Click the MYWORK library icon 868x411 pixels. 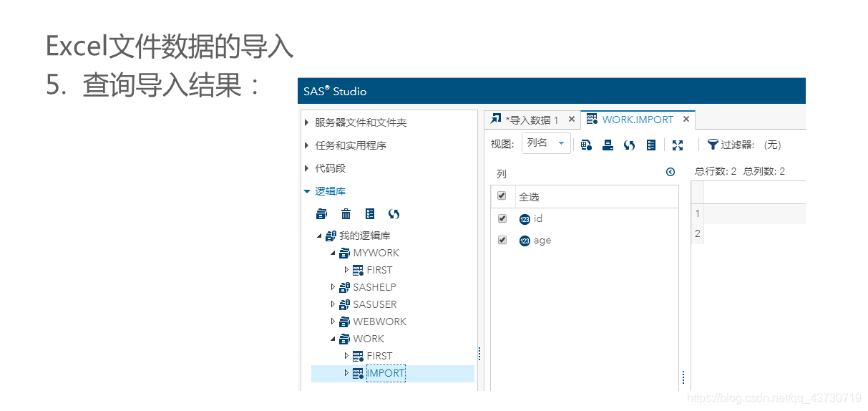[344, 253]
